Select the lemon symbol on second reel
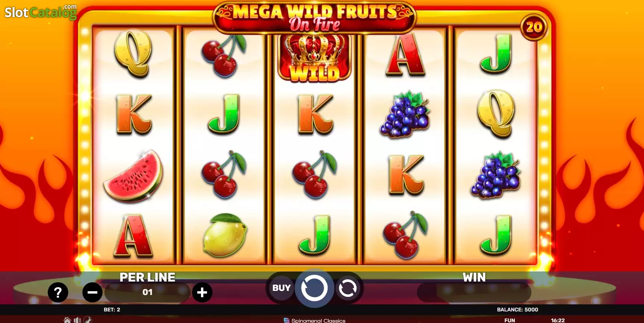Image resolution: width=644 pixels, height=323 pixels. [225, 235]
